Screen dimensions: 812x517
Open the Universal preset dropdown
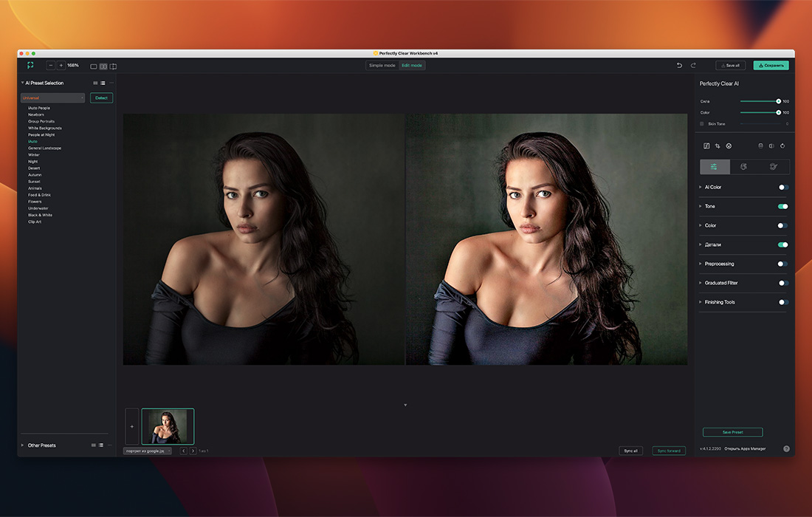52,97
